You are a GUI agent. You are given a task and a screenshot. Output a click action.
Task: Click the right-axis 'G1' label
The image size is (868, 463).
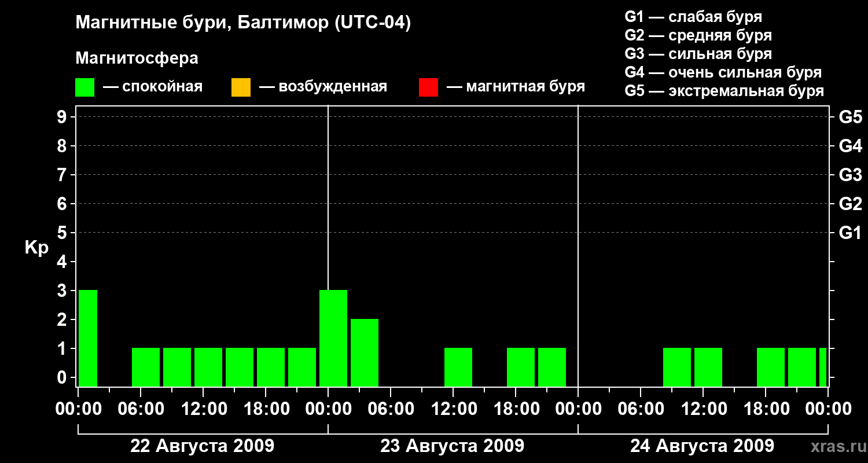coord(850,233)
